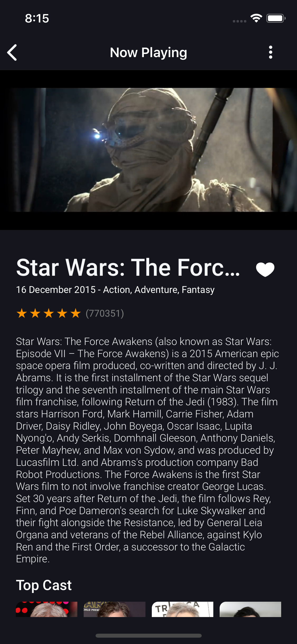Tap the movie description paragraph
Image resolution: width=297 pixels, height=644 pixels.
pyautogui.click(x=147, y=450)
